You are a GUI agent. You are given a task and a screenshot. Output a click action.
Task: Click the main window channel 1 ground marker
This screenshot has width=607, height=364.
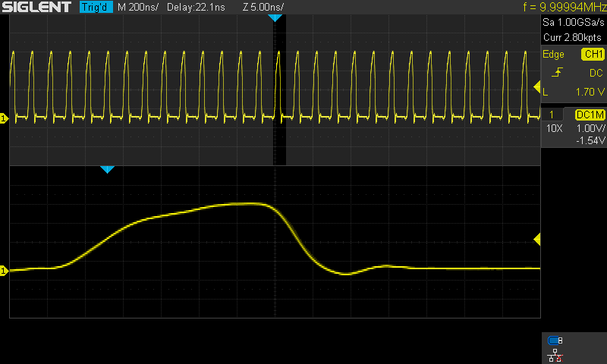pyautogui.click(x=4, y=118)
